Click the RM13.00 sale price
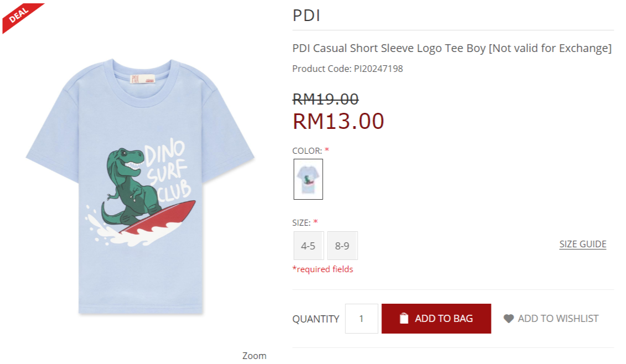 (338, 121)
